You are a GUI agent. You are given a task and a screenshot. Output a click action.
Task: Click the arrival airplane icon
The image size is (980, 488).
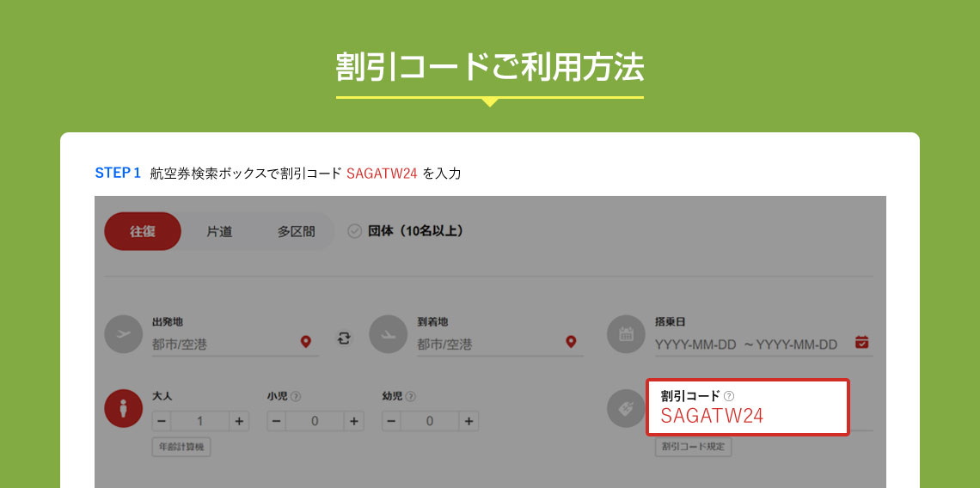click(388, 333)
